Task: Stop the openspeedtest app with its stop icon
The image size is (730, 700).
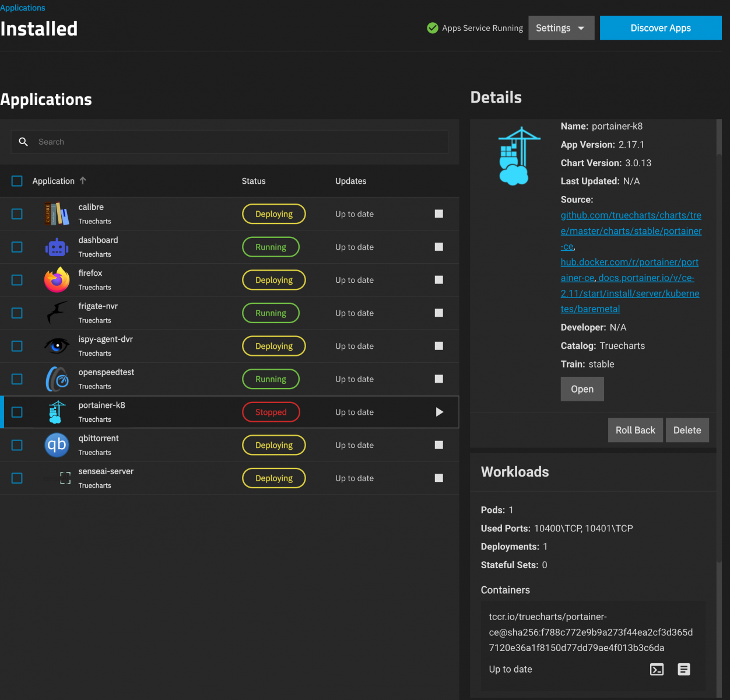Action: pos(439,379)
